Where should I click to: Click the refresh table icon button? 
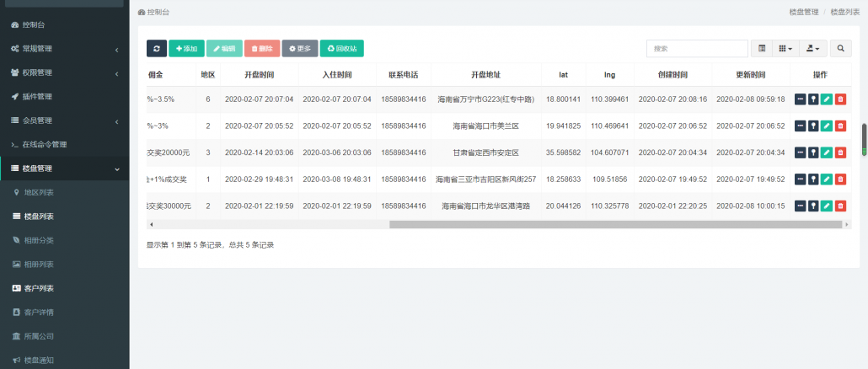[x=156, y=49]
